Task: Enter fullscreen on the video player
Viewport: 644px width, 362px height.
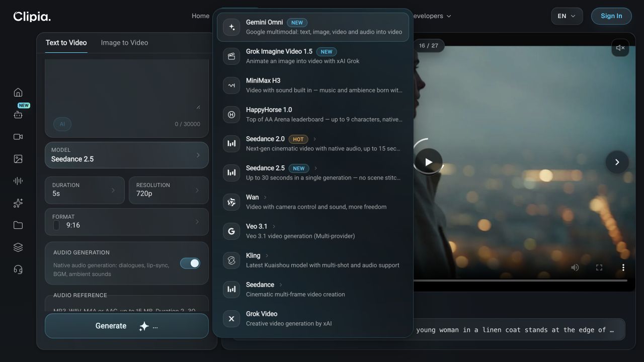Action: pyautogui.click(x=599, y=267)
